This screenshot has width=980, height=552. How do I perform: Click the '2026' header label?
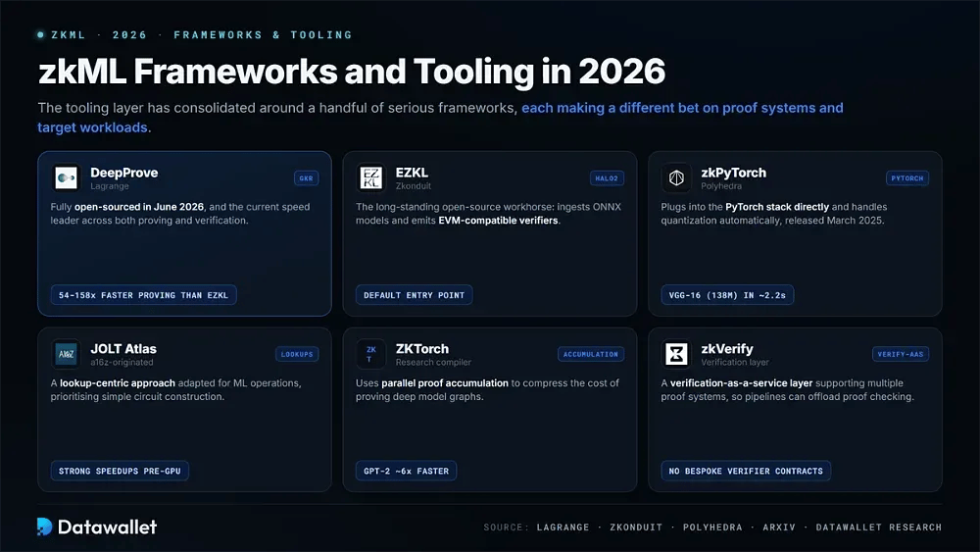[129, 35]
